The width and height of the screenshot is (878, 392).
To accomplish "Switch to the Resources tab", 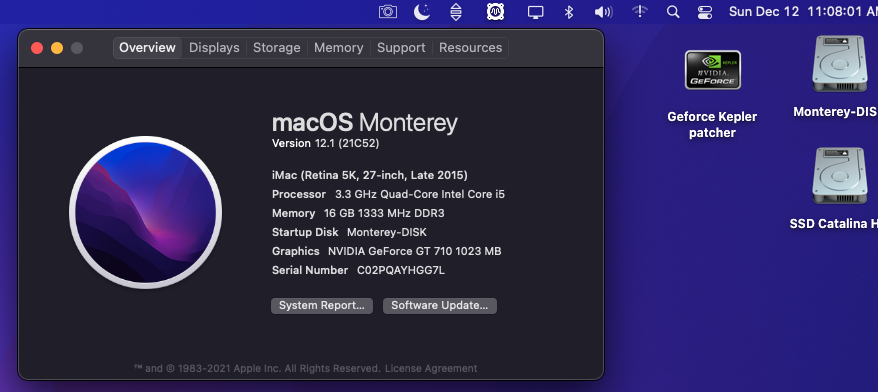I will [x=470, y=48].
